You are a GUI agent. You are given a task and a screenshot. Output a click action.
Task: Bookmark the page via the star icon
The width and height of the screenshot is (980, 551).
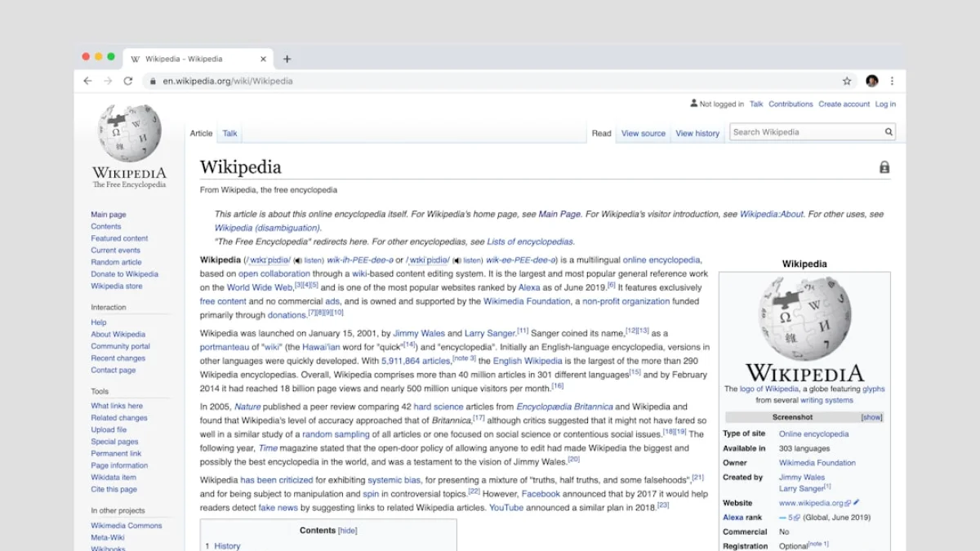[848, 81]
